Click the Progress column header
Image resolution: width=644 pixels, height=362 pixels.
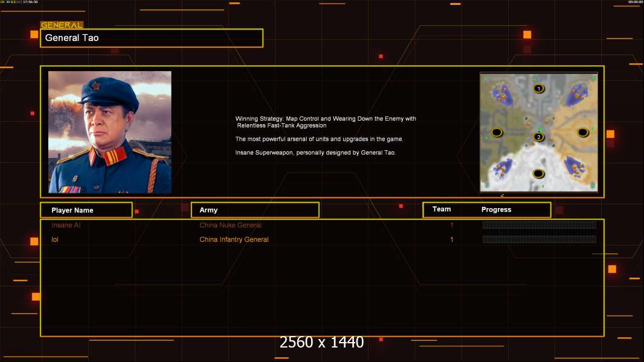496,209
